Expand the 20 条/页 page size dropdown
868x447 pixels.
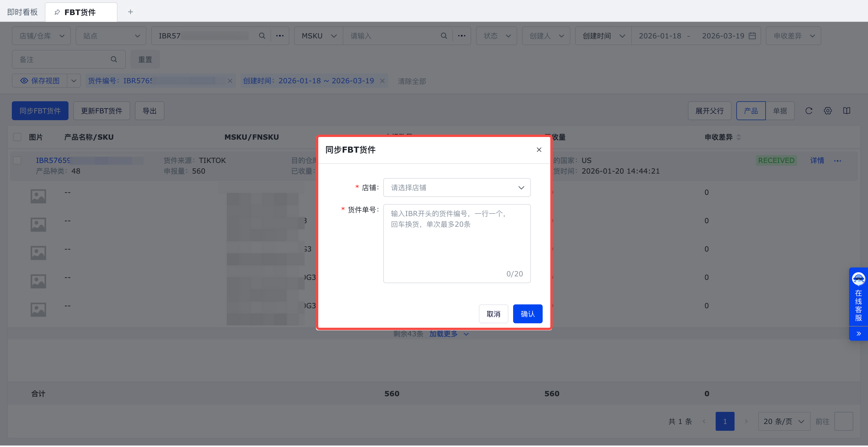click(784, 421)
